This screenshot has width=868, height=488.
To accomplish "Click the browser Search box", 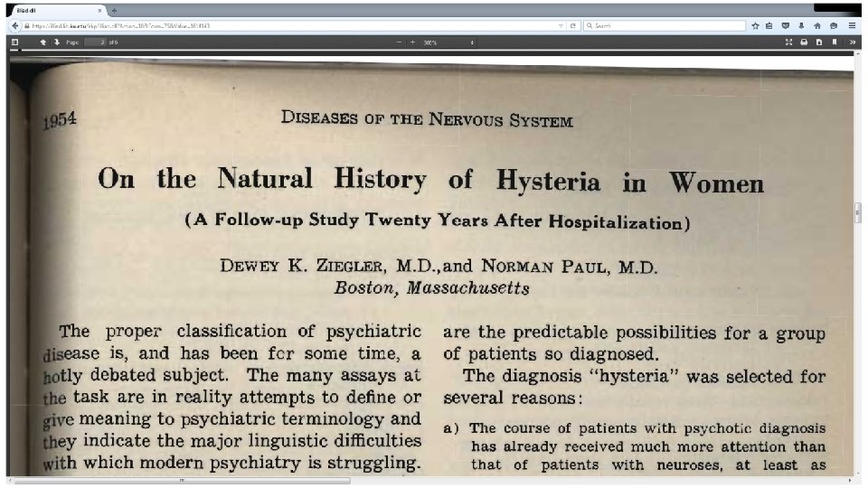I will coord(665,25).
